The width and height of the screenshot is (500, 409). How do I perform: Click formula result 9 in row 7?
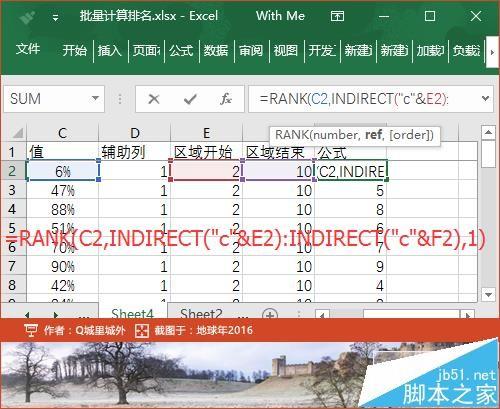(351, 267)
